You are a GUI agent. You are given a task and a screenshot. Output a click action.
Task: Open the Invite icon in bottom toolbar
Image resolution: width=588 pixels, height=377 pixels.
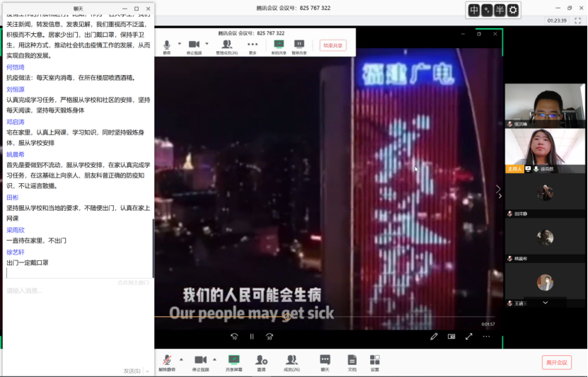pyautogui.click(x=261, y=362)
